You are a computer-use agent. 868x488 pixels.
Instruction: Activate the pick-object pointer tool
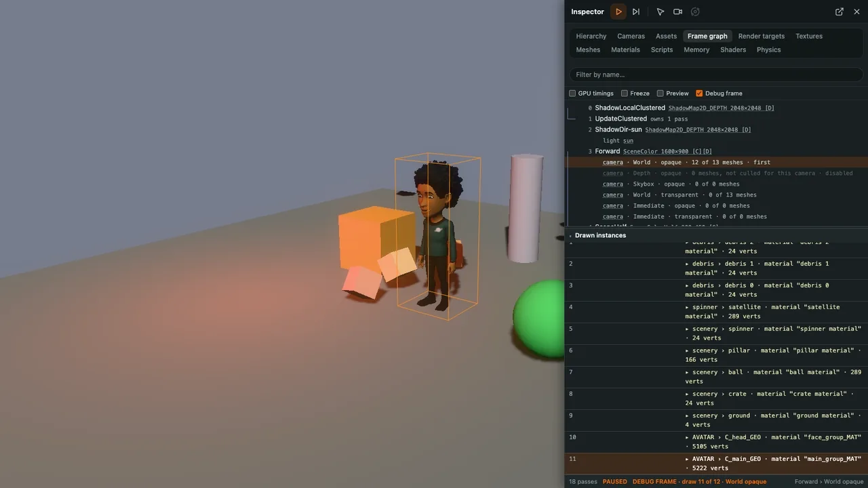[660, 12]
